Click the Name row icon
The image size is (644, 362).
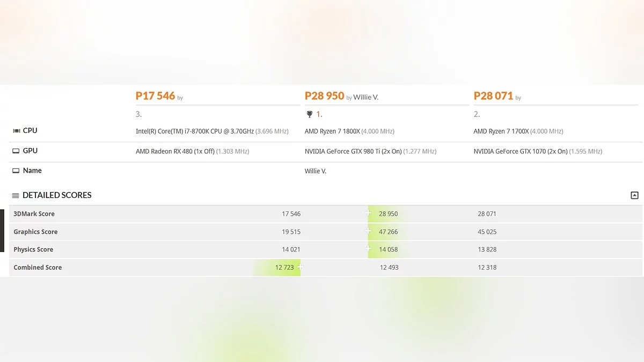point(16,171)
